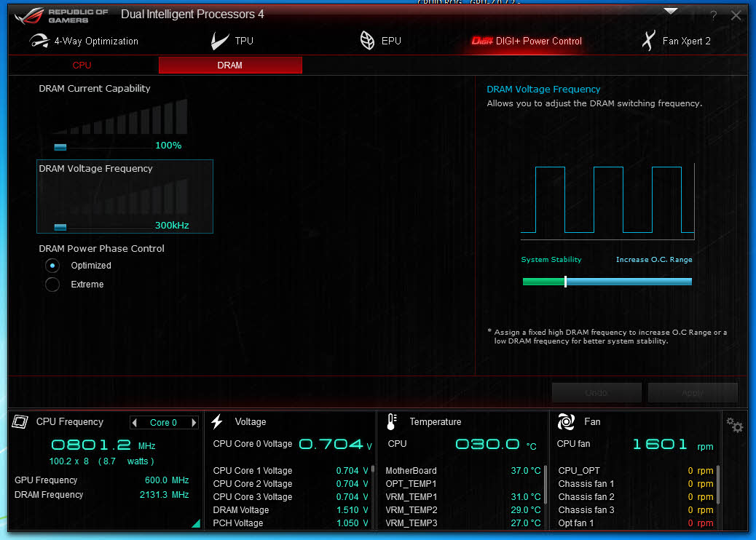This screenshot has height=540, width=756.
Task: Select the Fan Xpert 2 icon
Action: coord(647,41)
